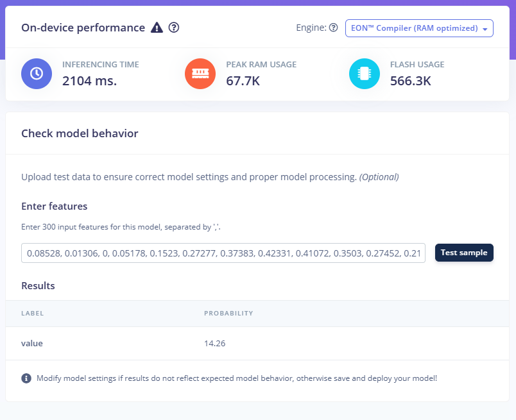Select the PROBABILITY column header
The image size is (516, 420).
228,314
